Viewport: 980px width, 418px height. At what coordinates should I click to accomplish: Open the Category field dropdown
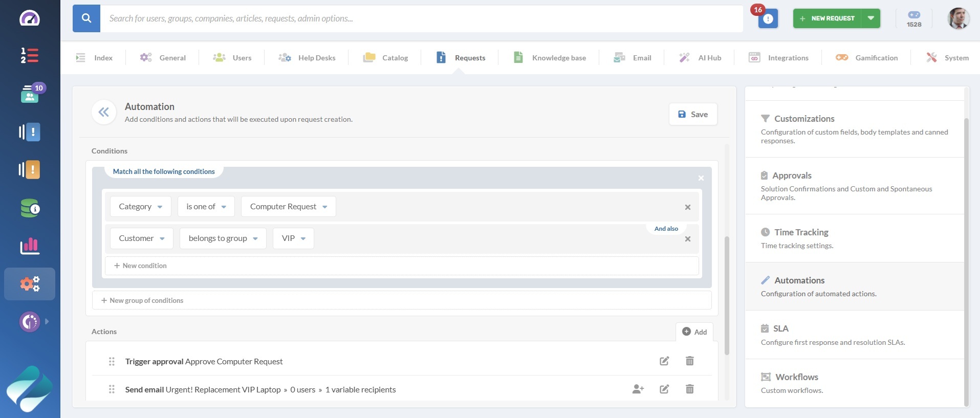point(140,207)
